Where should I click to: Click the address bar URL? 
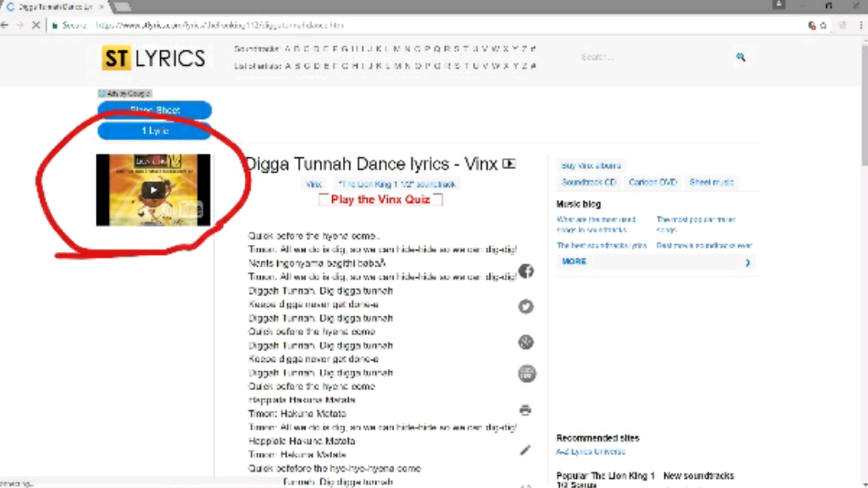[220, 26]
